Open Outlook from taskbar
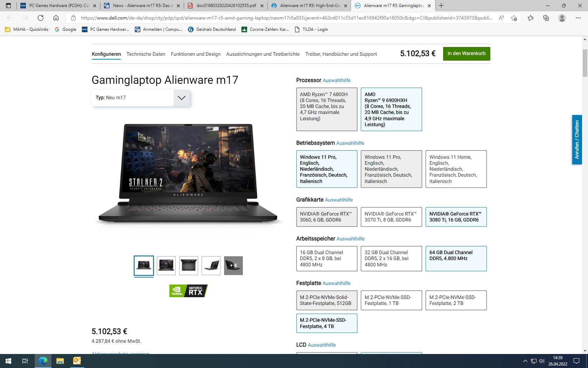The height and width of the screenshot is (368, 588). click(77, 361)
